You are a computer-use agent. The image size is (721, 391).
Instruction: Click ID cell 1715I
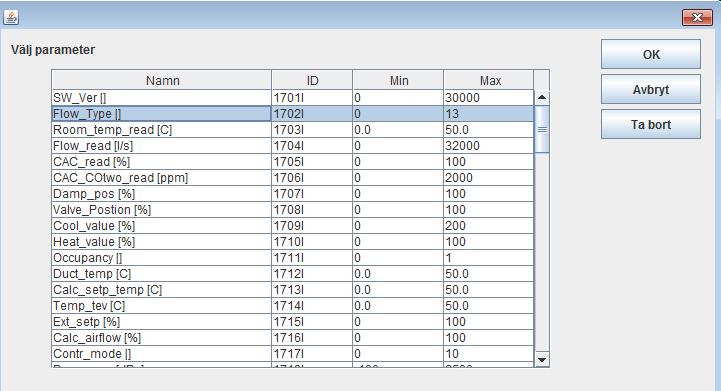[x=312, y=322]
